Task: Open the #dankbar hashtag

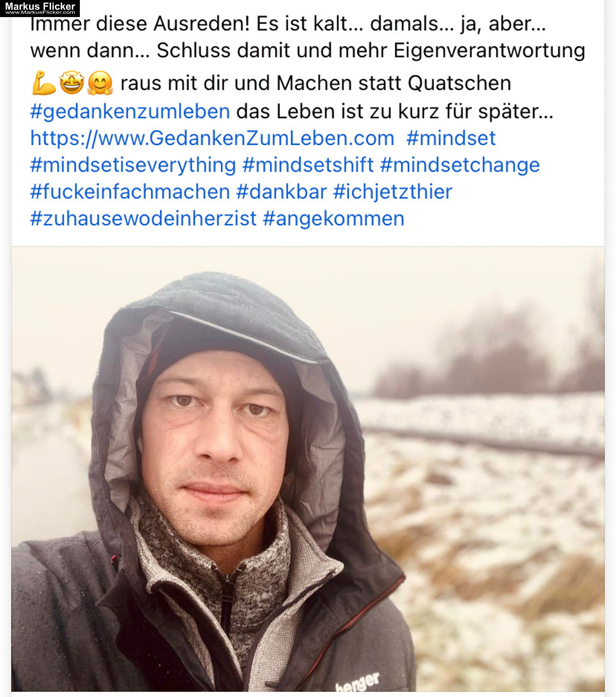Action: point(281,192)
